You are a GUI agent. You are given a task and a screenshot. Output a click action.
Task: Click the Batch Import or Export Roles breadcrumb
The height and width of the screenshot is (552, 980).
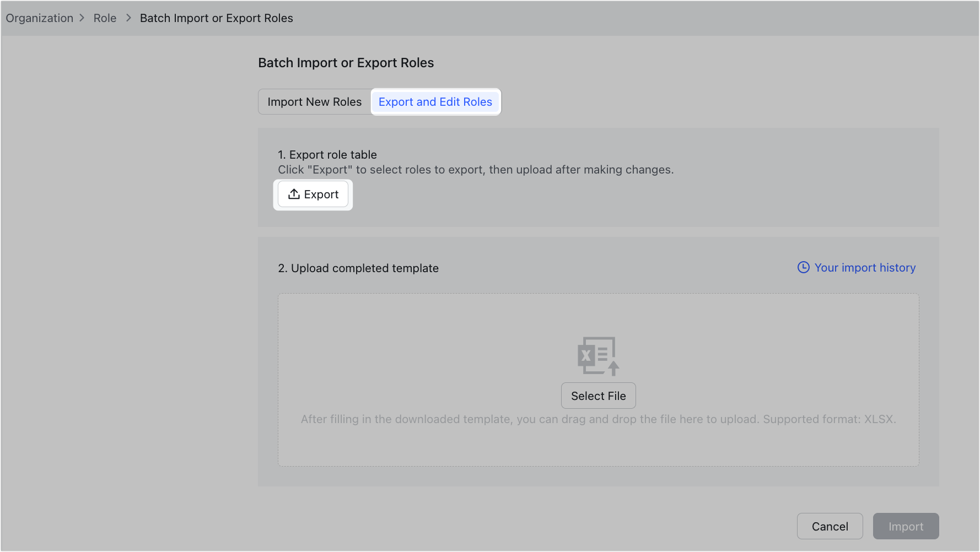click(x=217, y=18)
